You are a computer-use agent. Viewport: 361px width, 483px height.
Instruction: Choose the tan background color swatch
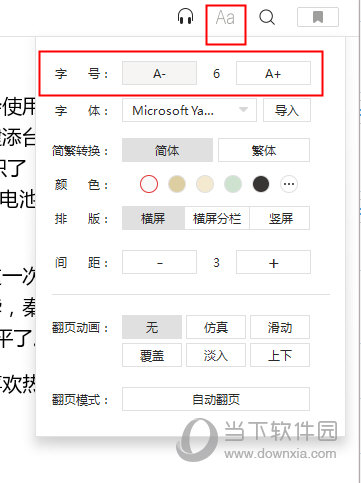[x=177, y=184]
